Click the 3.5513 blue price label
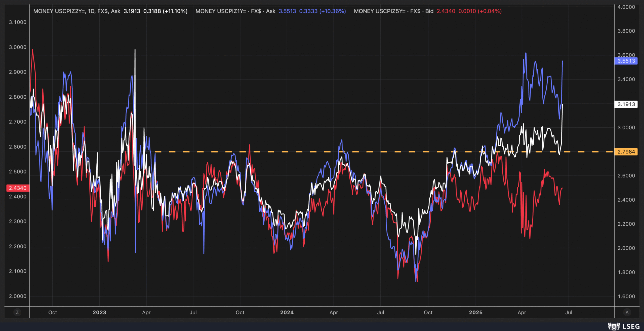 point(626,61)
